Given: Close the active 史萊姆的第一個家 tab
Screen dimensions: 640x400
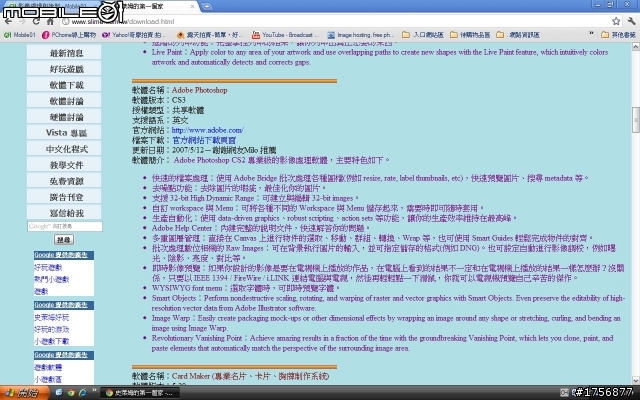Looking at the screenshot, I should (193, 7).
